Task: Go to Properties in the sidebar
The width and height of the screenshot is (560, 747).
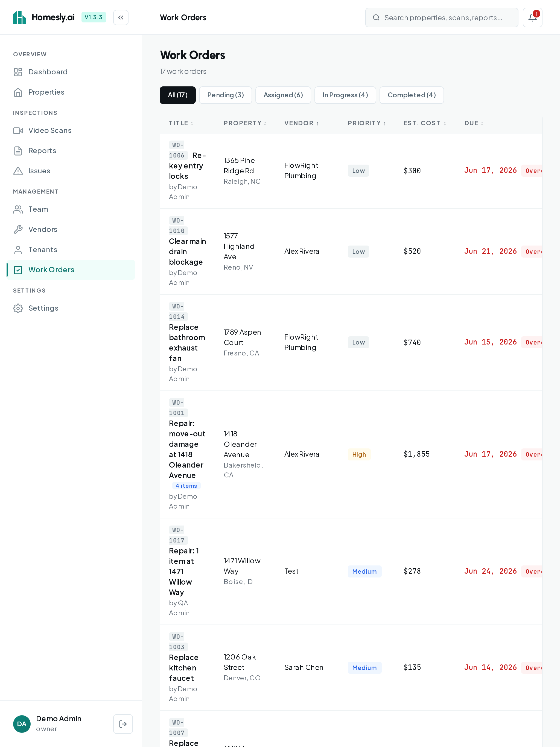Action: (x=71, y=92)
